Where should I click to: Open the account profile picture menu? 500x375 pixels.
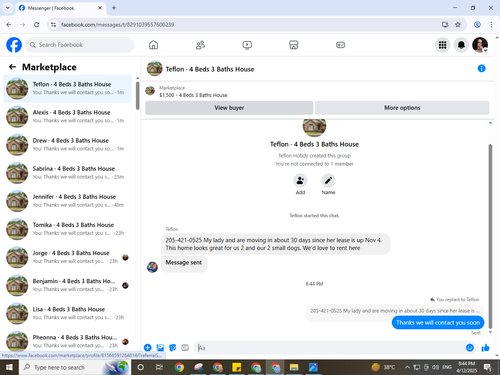click(480, 45)
